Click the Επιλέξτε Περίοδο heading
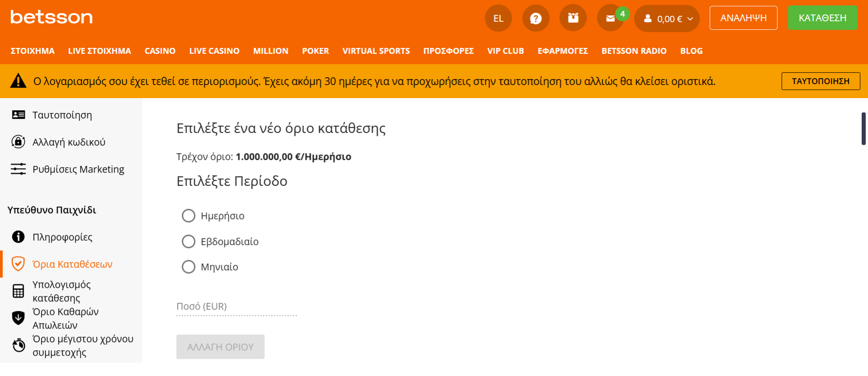This screenshot has width=868, height=376. click(232, 181)
